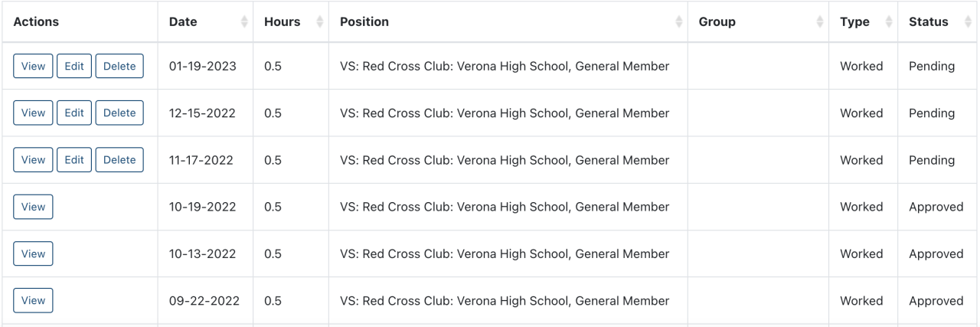The height and width of the screenshot is (327, 980).
Task: Sort table by Hours column arrows
Action: [320, 22]
